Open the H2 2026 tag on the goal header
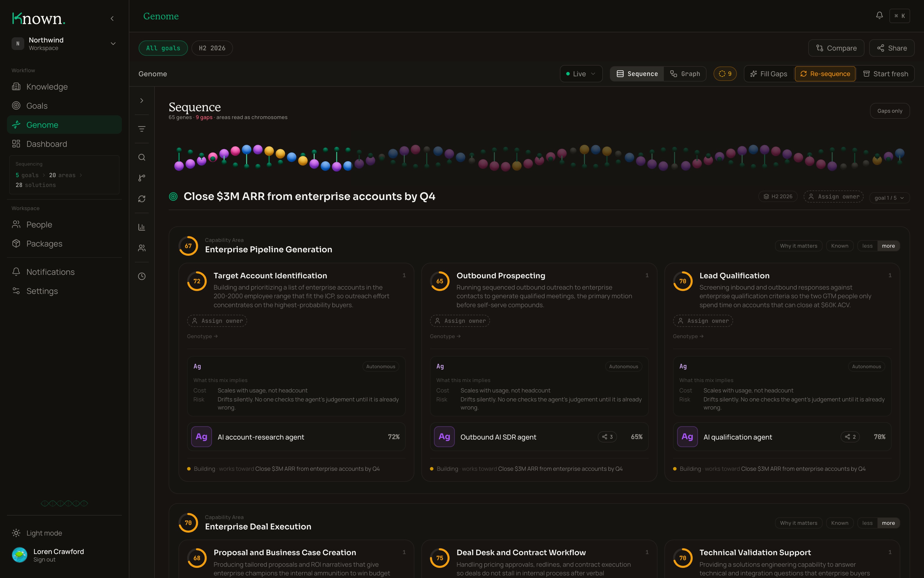Screen dimensions: 924x578 click(x=778, y=197)
